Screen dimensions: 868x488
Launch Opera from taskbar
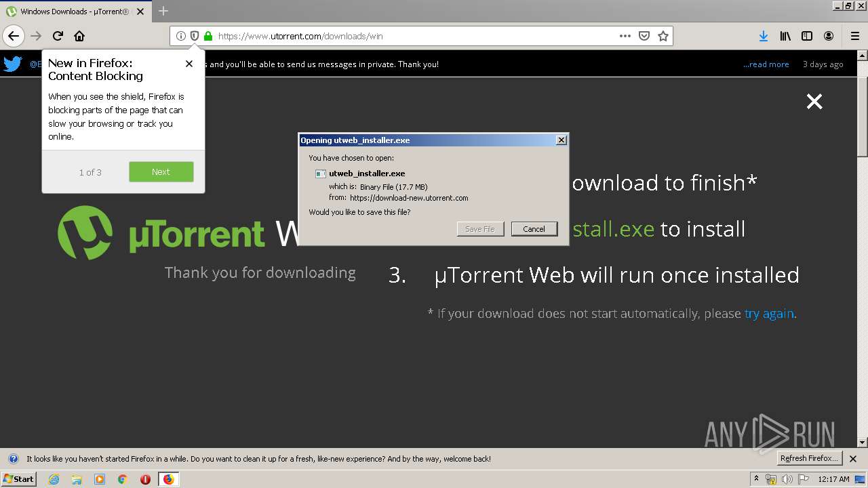pos(145,479)
